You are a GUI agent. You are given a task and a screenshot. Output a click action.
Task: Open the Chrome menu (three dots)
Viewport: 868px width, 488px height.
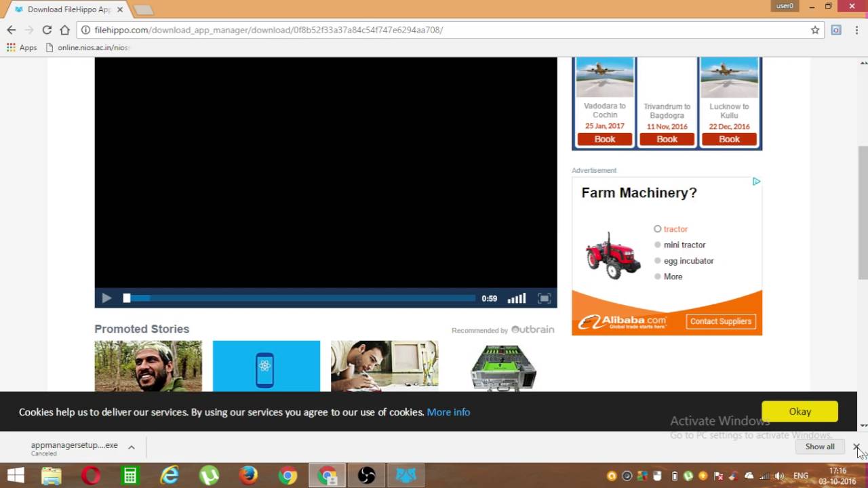[857, 30]
